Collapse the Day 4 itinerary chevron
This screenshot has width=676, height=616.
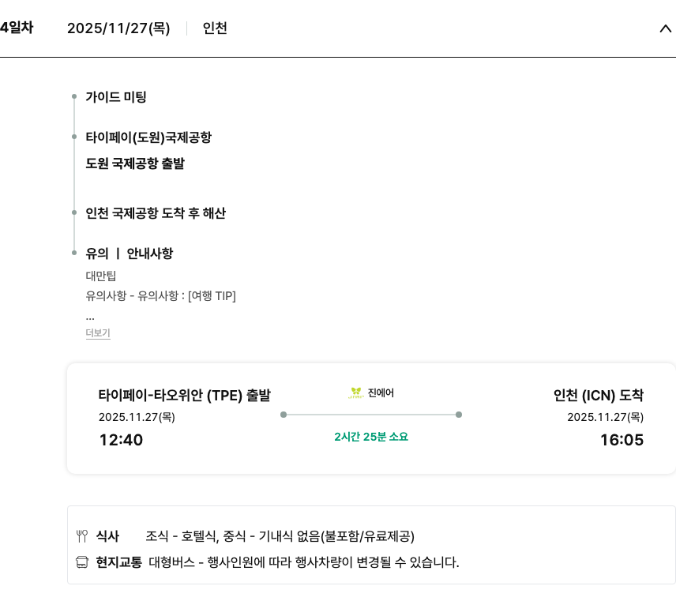tap(665, 28)
